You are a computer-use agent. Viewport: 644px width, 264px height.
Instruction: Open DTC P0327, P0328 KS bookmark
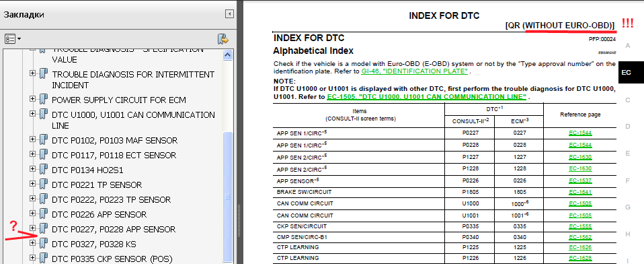coord(93,244)
